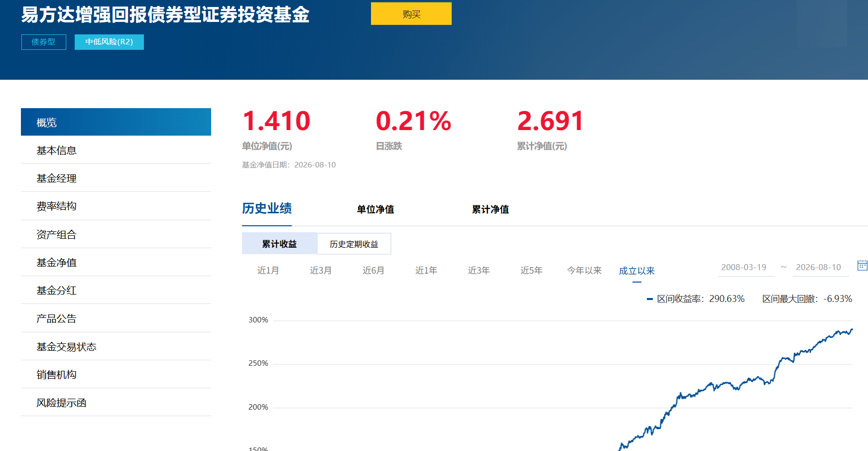The height and width of the screenshot is (451, 868).
Task: Choose the 近1年 time range
Action: point(426,271)
